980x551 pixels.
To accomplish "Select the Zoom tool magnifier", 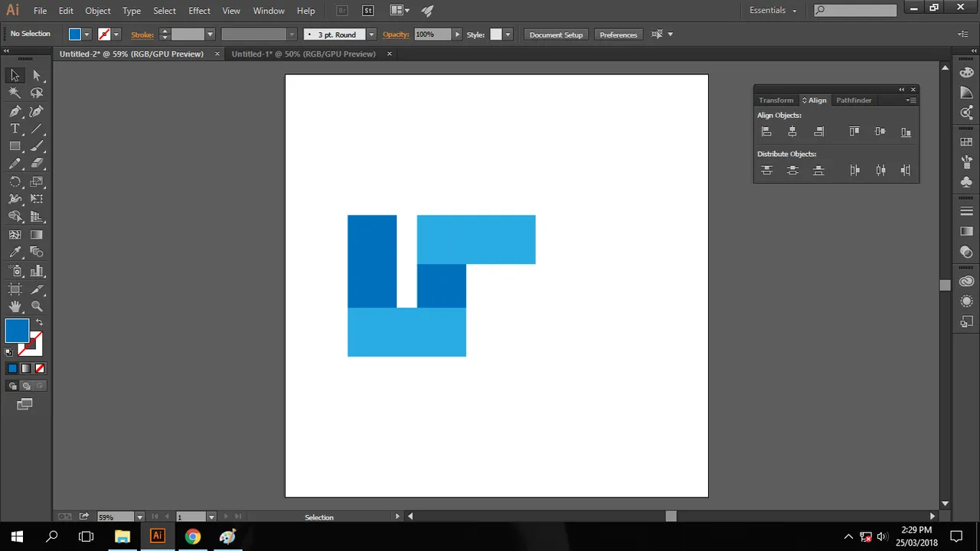I will coord(37,307).
